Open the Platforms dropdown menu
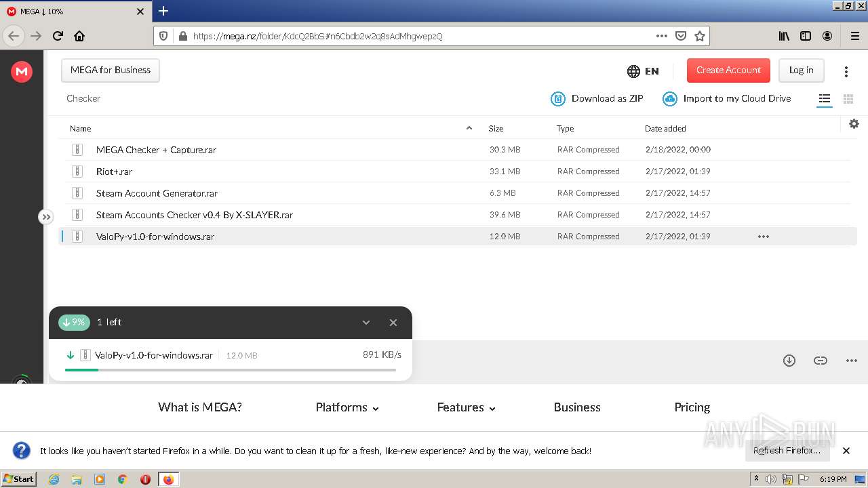868x488 pixels. pos(347,407)
